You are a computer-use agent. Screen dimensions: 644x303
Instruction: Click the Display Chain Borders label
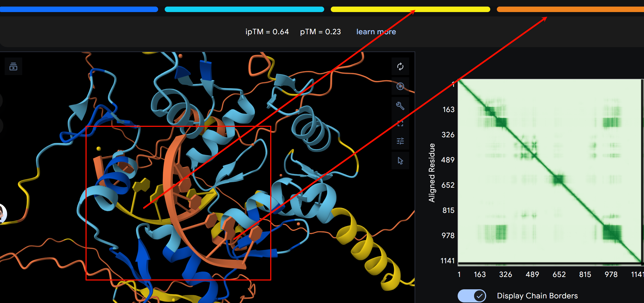[537, 296]
